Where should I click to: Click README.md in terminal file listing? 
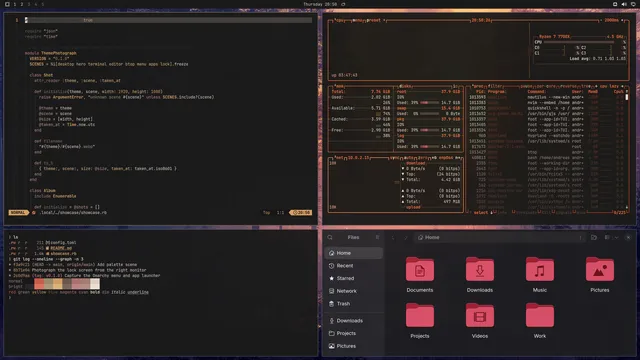(61, 248)
